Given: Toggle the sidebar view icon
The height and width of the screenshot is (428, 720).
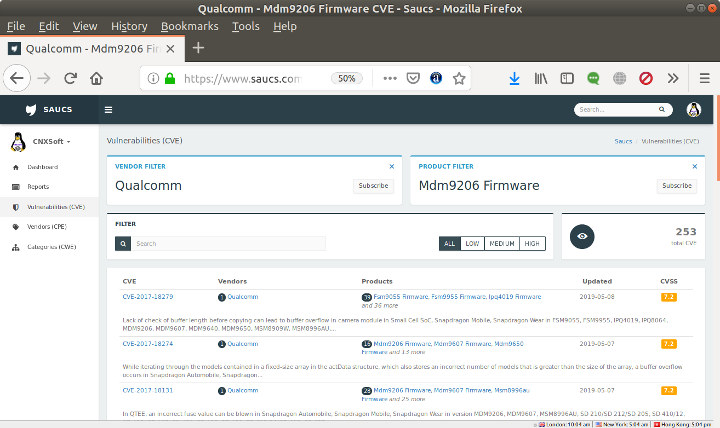Looking at the screenshot, I should point(567,79).
